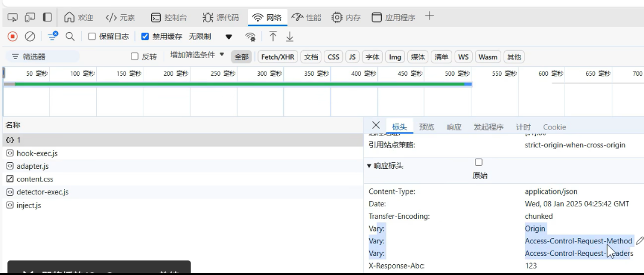Image resolution: width=644 pixels, height=275 pixels.
Task: Filter by 其他 other requests
Action: pyautogui.click(x=514, y=57)
